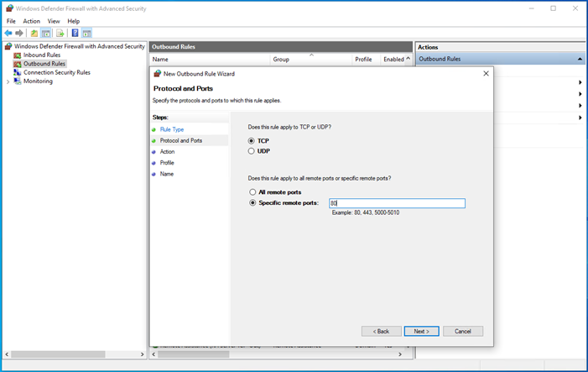
Task: Choose the All remote ports option
Action: point(252,192)
